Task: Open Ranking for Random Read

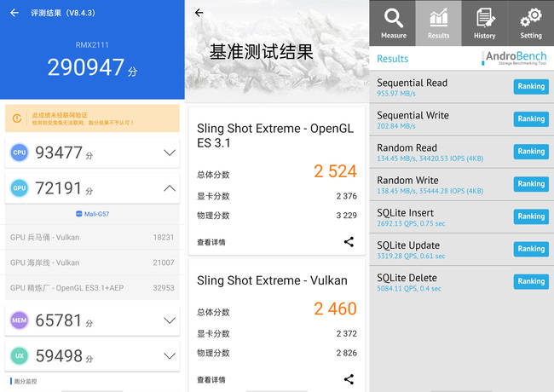Action: (x=531, y=152)
